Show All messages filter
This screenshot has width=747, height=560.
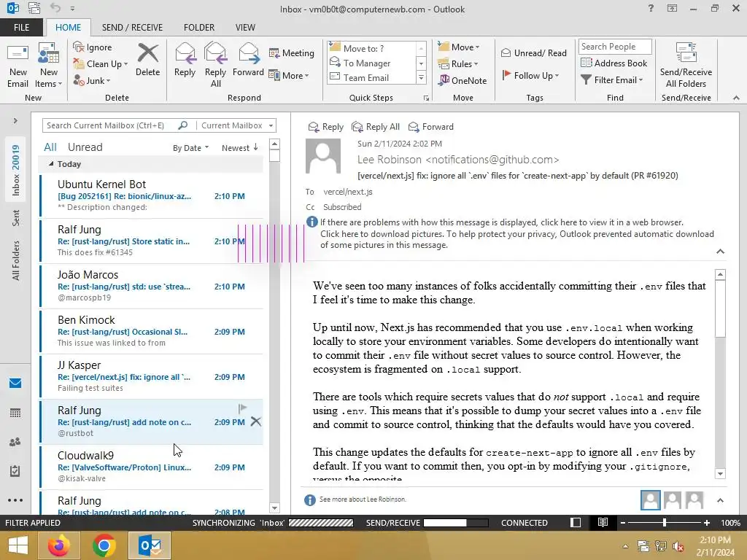[x=50, y=147]
